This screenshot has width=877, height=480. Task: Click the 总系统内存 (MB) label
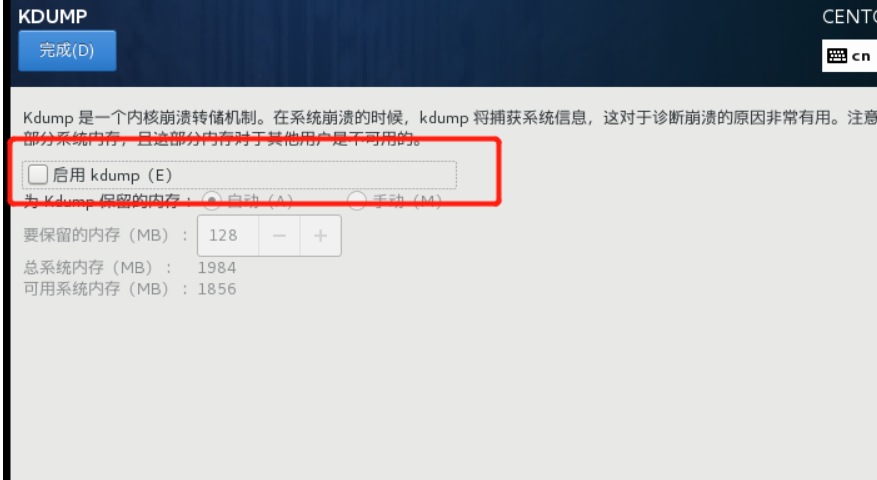[x=97, y=267]
